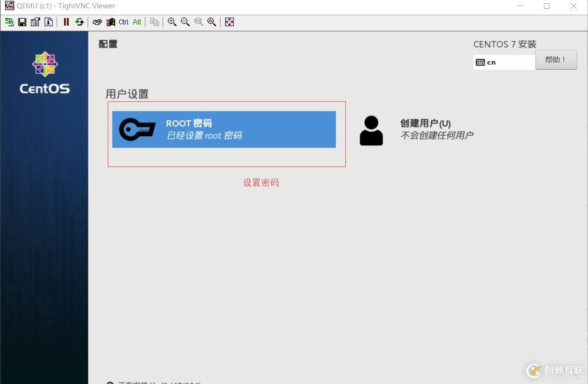Save connection info with the floppy icon
Image resolution: width=588 pixels, height=384 pixels.
[x=22, y=22]
